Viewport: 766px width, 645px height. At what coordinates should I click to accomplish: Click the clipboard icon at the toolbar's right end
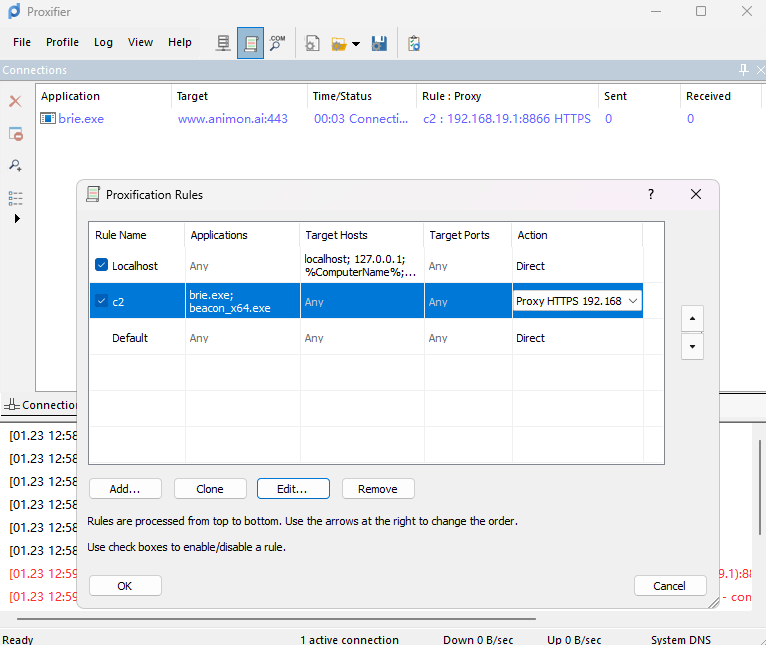coord(414,43)
